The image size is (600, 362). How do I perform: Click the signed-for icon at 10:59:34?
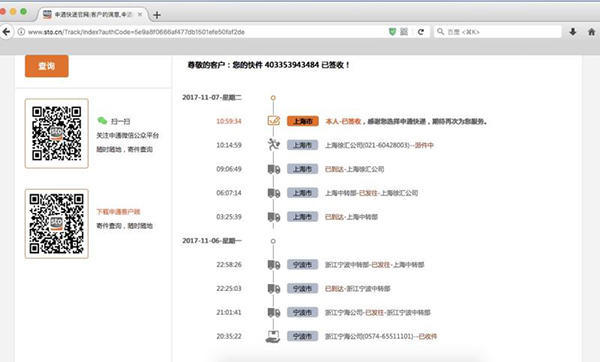(x=274, y=121)
